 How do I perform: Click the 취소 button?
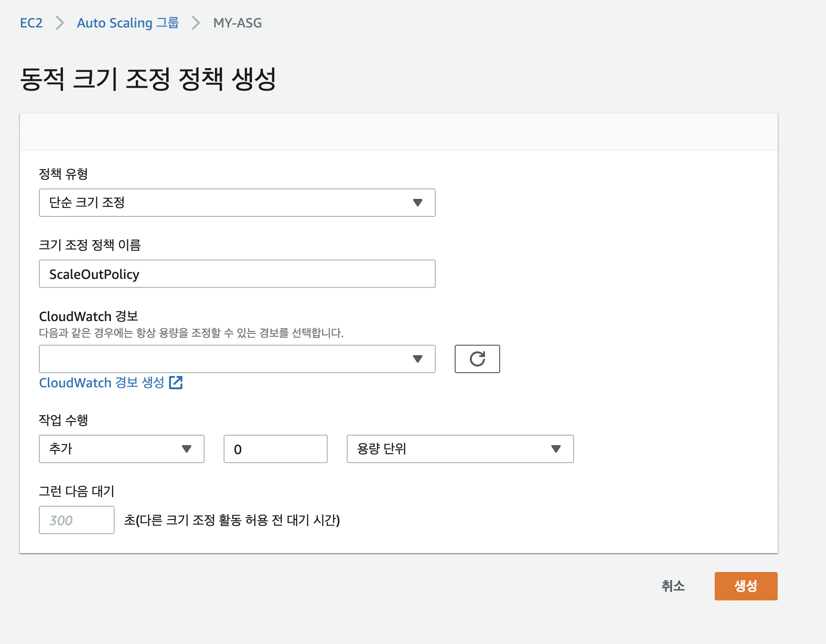click(673, 586)
